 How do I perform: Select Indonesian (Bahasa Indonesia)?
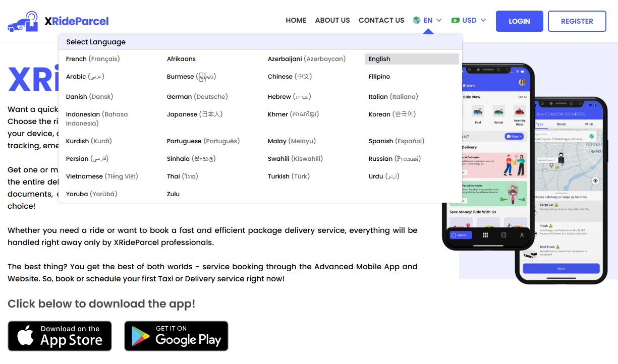(x=97, y=119)
